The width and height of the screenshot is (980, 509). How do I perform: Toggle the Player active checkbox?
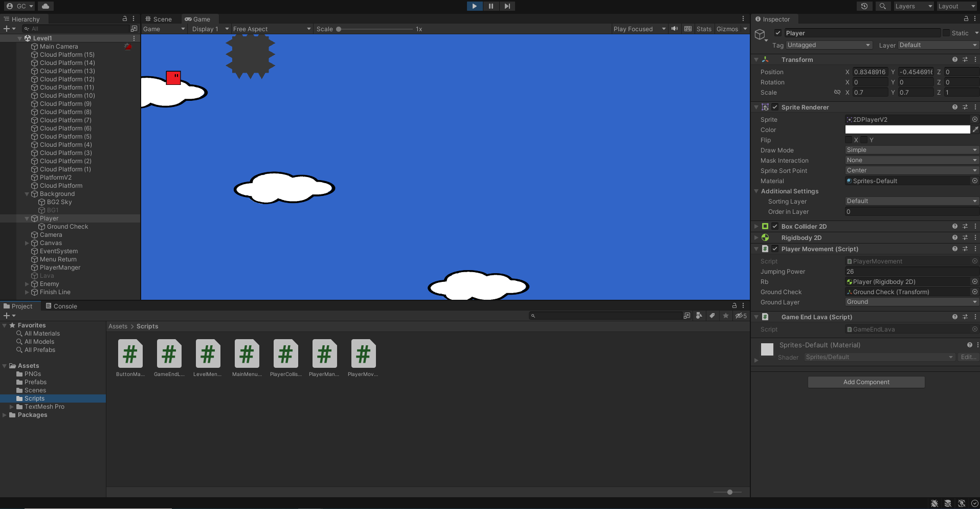[778, 33]
